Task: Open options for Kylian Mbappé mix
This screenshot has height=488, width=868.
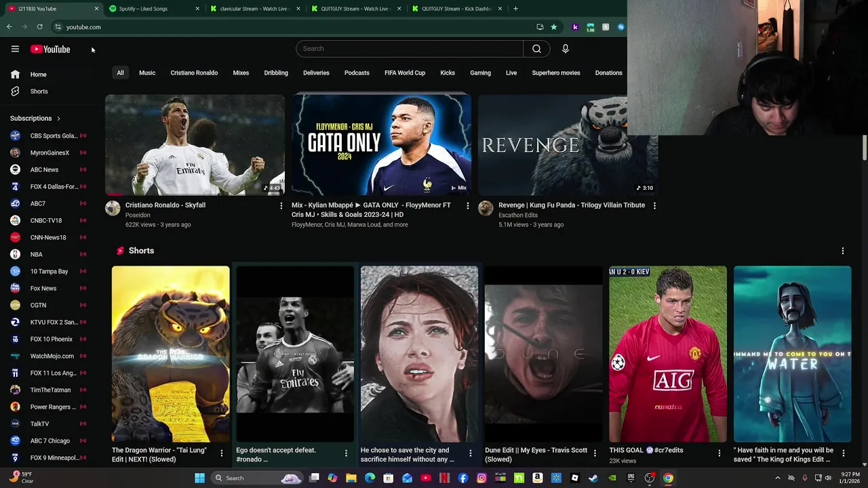Action: point(467,205)
